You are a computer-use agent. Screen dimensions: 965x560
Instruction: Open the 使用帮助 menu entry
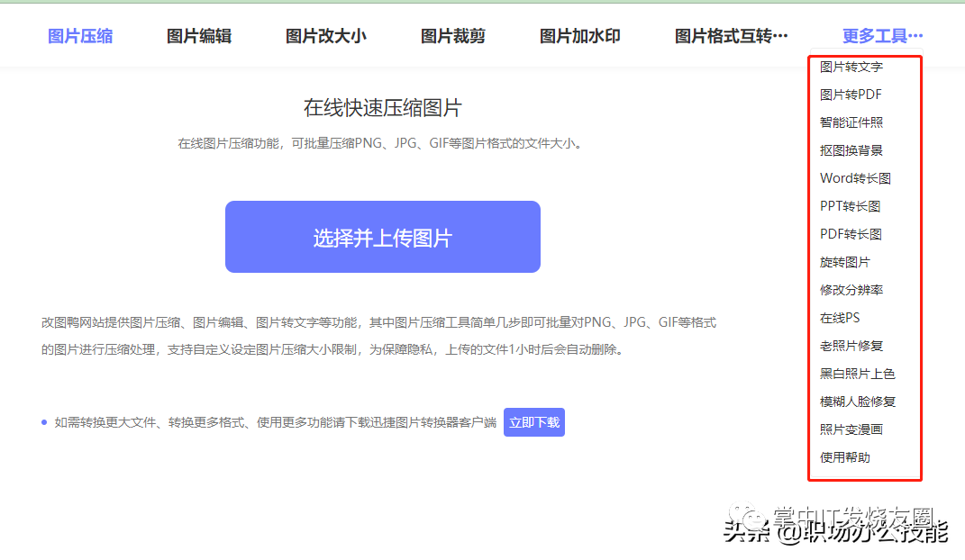coord(845,457)
